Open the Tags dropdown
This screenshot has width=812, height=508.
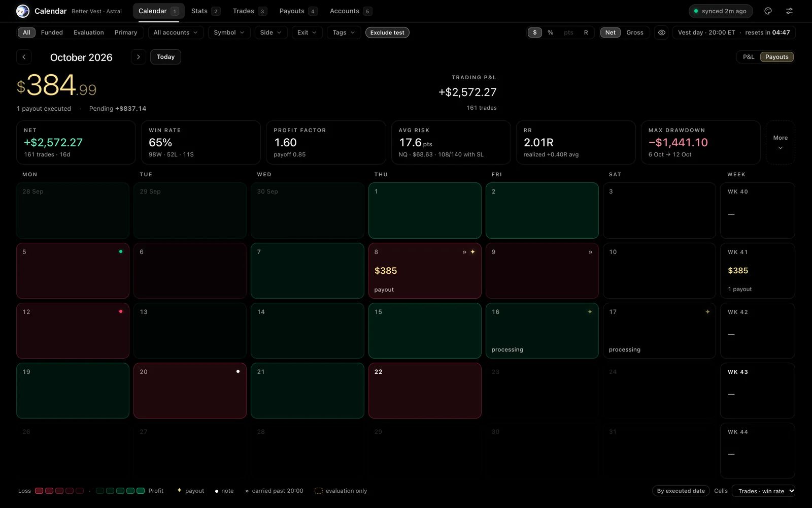344,33
